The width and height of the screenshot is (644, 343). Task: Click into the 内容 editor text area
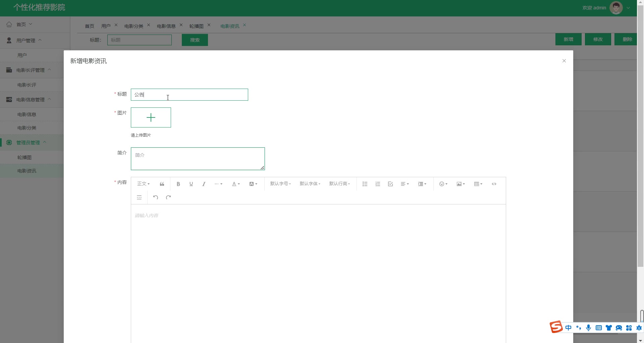(x=318, y=274)
